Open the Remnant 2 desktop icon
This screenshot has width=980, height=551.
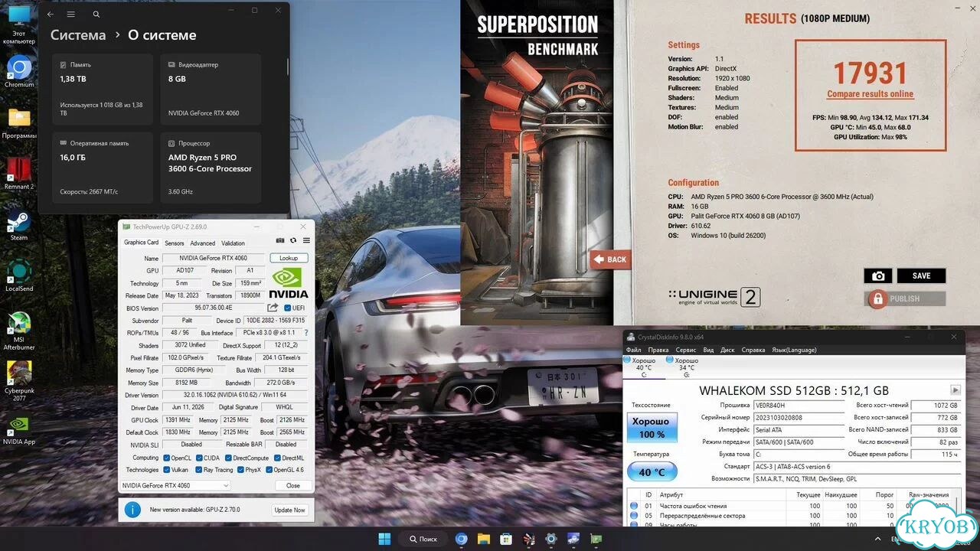coord(19,174)
